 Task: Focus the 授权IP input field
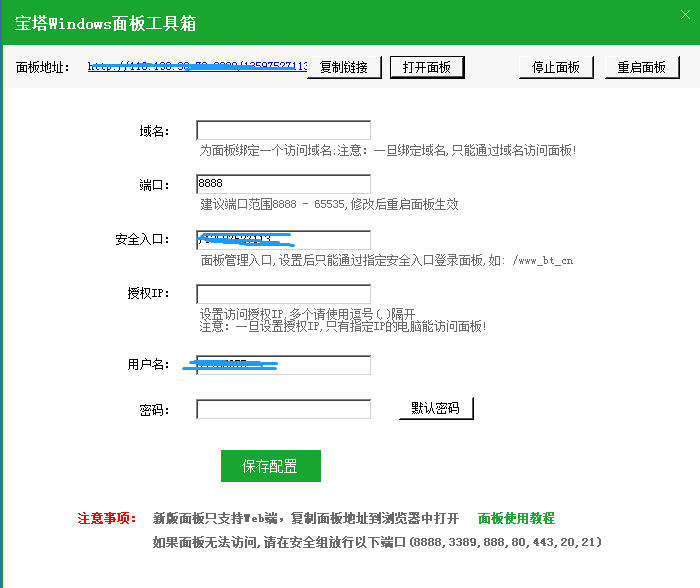pos(283,294)
